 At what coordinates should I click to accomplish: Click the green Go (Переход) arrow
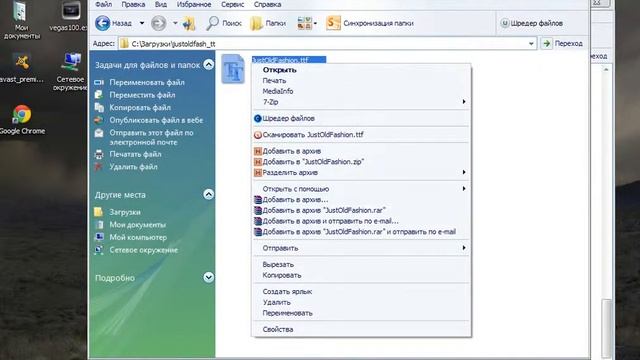pyautogui.click(x=547, y=43)
